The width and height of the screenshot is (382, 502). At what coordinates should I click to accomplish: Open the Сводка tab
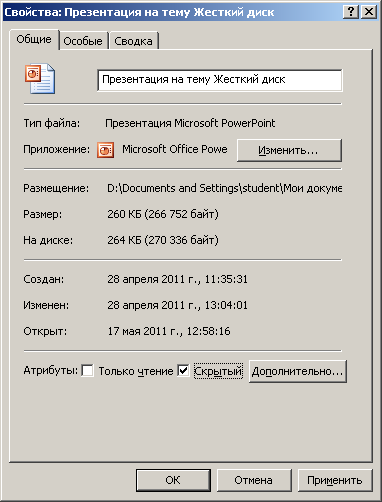[133, 41]
